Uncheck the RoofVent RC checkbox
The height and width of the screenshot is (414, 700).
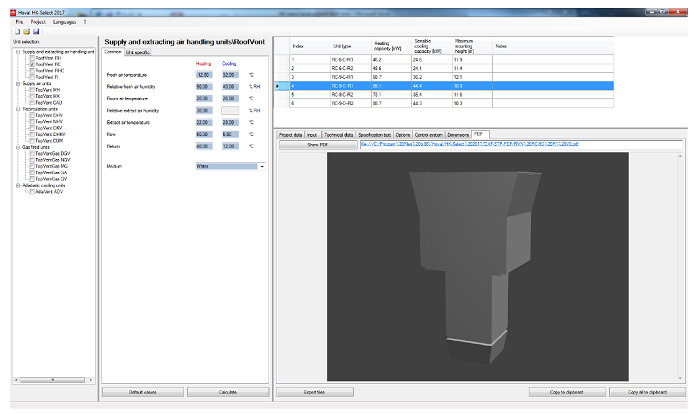pos(31,64)
